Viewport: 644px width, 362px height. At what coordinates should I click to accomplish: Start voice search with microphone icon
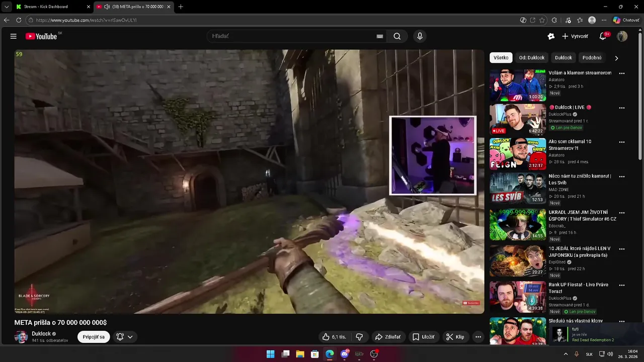click(420, 36)
